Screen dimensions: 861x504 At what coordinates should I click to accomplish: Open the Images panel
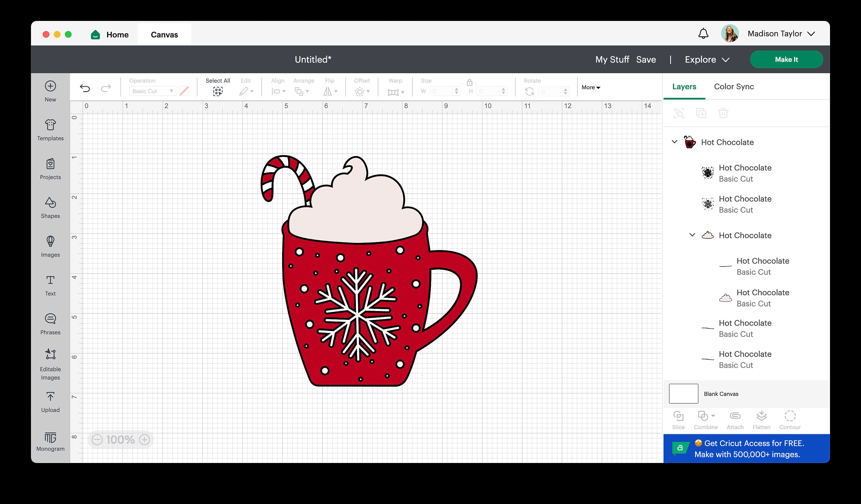pos(50,246)
